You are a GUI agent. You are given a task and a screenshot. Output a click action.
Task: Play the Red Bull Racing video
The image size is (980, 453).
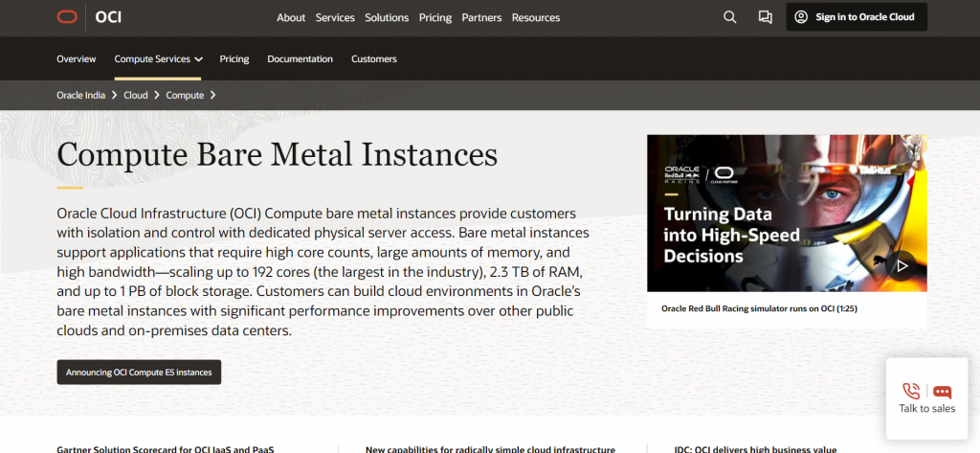pyautogui.click(x=902, y=266)
